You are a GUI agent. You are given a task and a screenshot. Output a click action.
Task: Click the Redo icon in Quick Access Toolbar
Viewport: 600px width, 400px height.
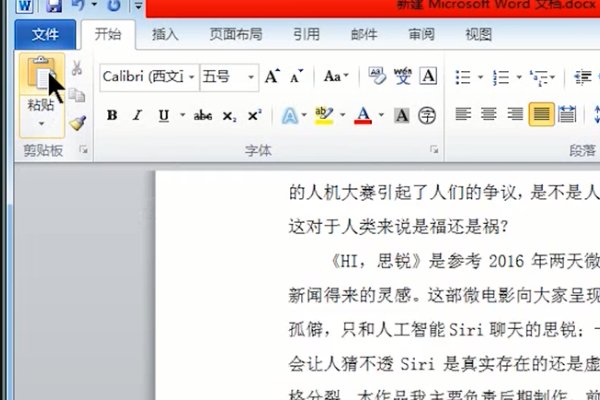click(x=114, y=5)
